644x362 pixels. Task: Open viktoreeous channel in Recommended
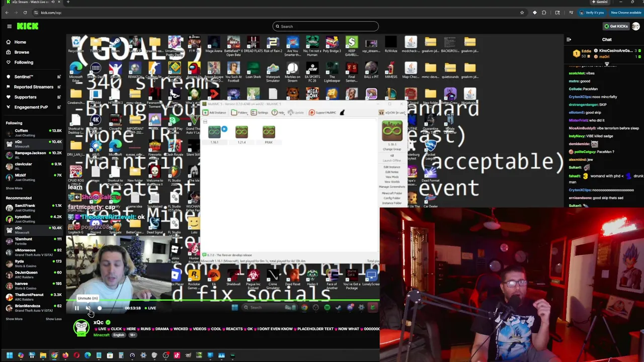pyautogui.click(x=33, y=252)
